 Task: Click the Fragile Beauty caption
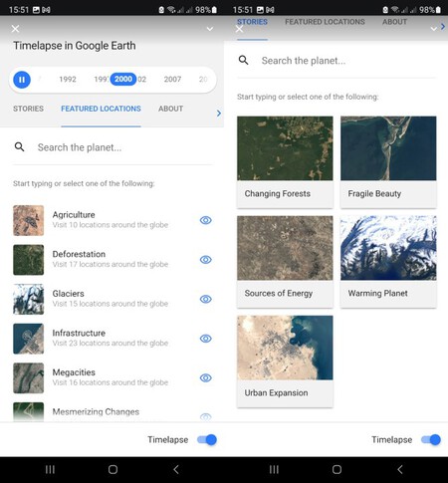(x=374, y=193)
